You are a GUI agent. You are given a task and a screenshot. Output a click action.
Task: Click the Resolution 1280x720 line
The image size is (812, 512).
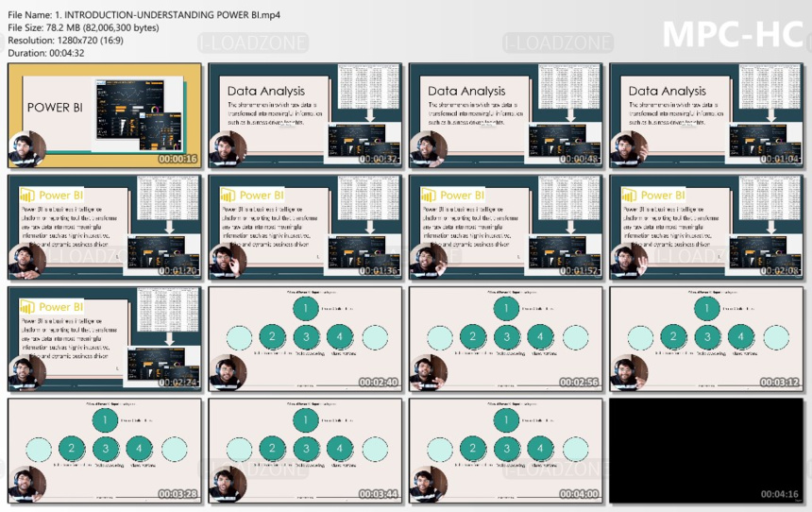tap(65, 41)
